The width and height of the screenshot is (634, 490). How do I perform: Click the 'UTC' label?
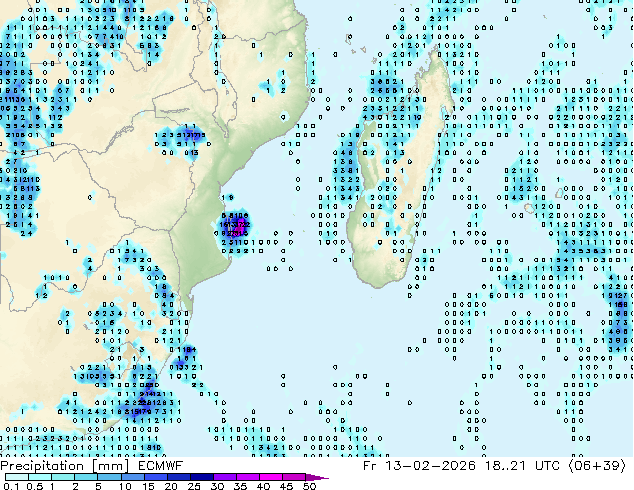point(547,466)
